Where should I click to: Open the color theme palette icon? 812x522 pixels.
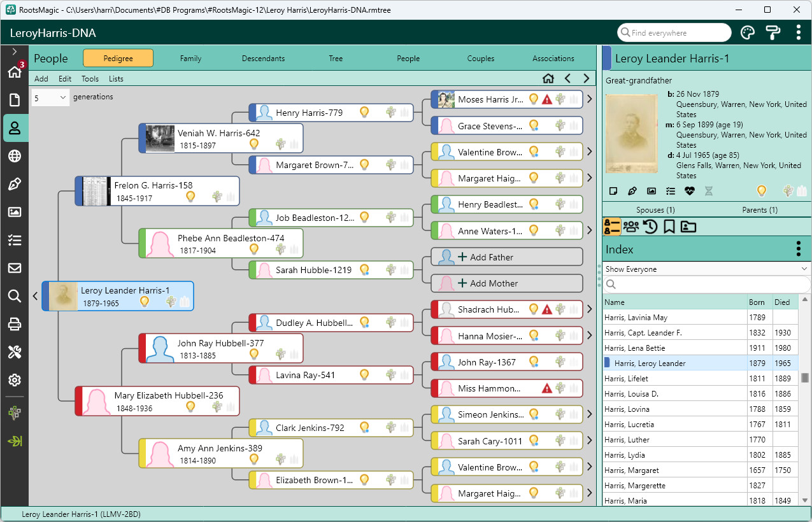(x=748, y=32)
